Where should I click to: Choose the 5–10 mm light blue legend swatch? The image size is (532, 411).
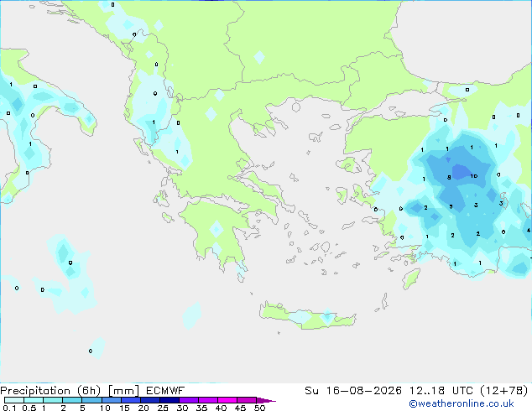(x=91, y=400)
